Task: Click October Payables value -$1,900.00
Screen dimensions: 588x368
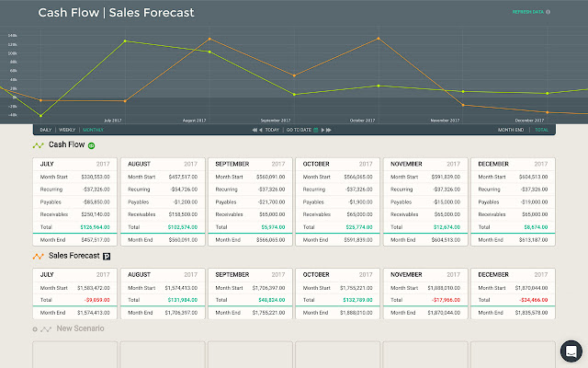Action: click(360, 202)
